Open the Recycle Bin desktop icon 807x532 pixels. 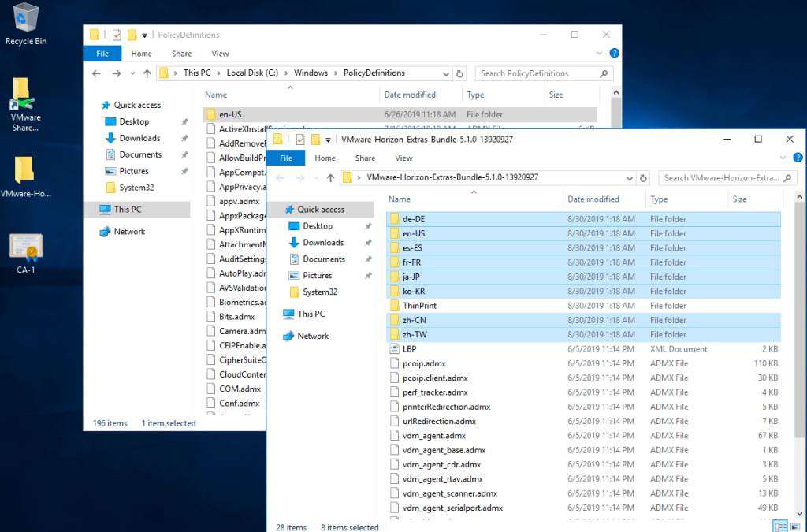coord(25,20)
